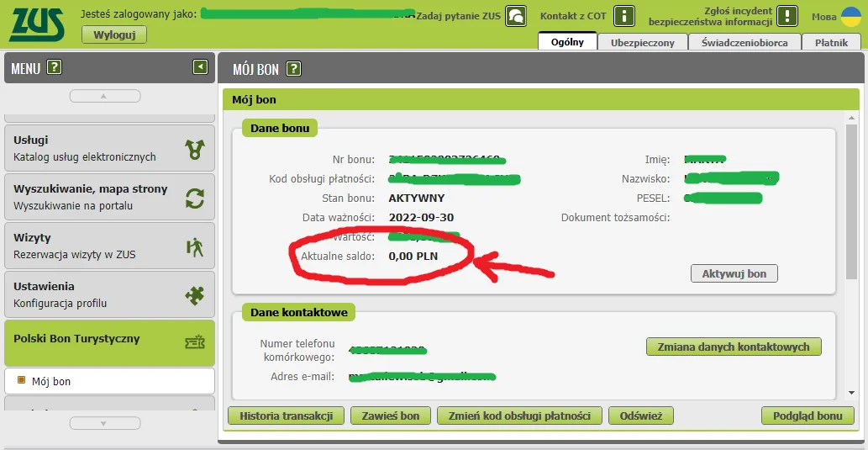Open help for the MÓJ BON panel
The width and height of the screenshot is (868, 450).
[x=293, y=69]
